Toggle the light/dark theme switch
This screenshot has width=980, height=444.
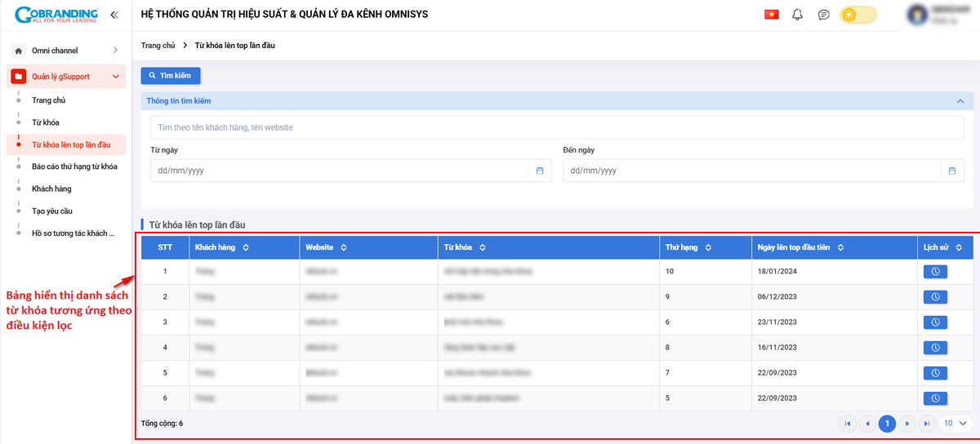pos(857,15)
